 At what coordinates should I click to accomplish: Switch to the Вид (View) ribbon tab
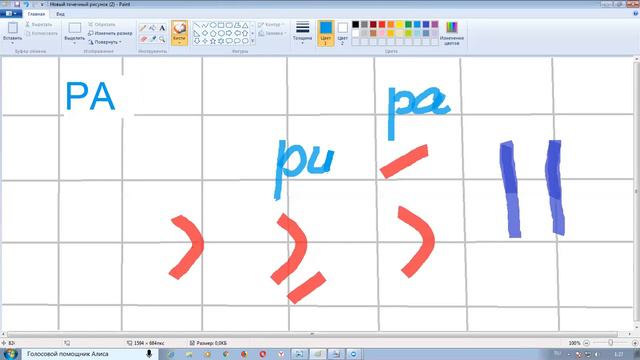60,14
